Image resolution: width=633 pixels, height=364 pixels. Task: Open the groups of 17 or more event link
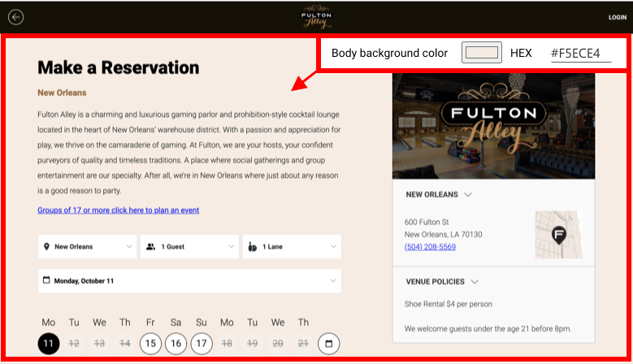coord(119,210)
